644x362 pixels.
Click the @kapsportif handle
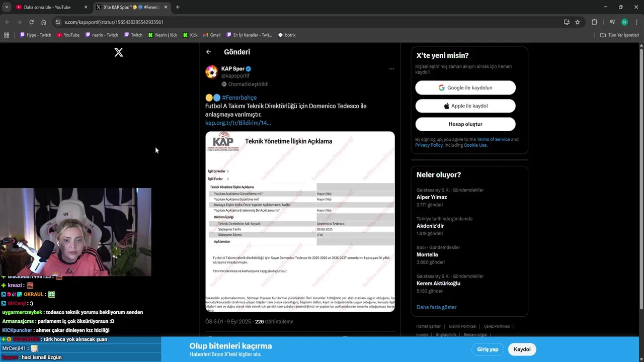[x=235, y=76]
